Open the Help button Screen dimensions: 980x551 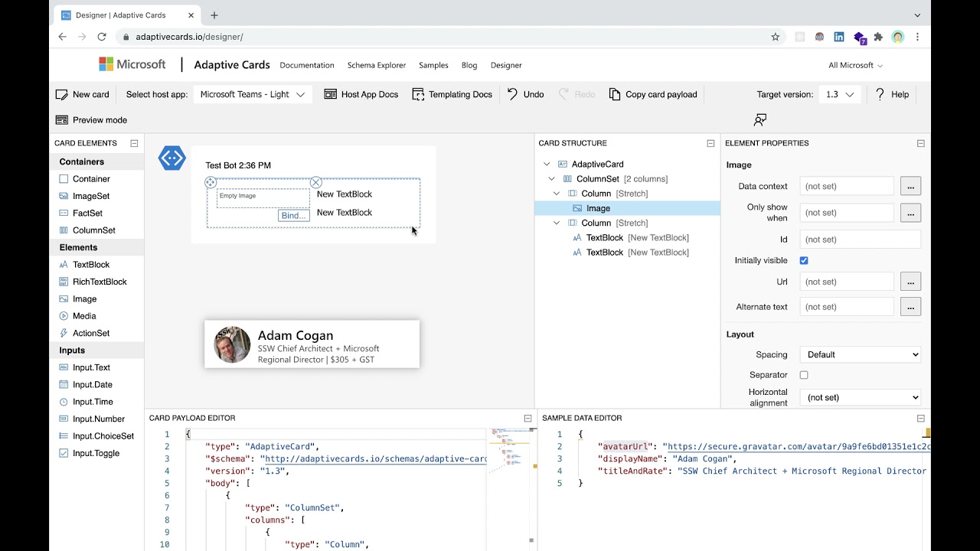coord(892,95)
